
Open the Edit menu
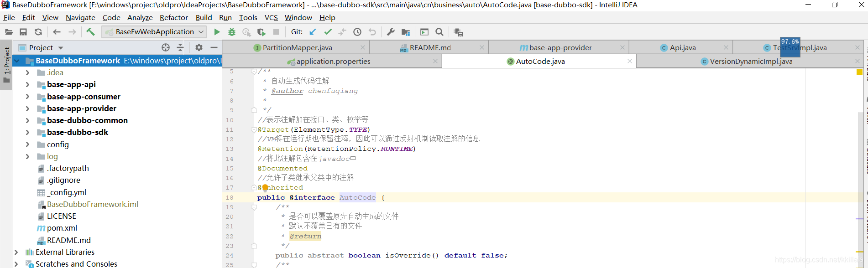[29, 17]
